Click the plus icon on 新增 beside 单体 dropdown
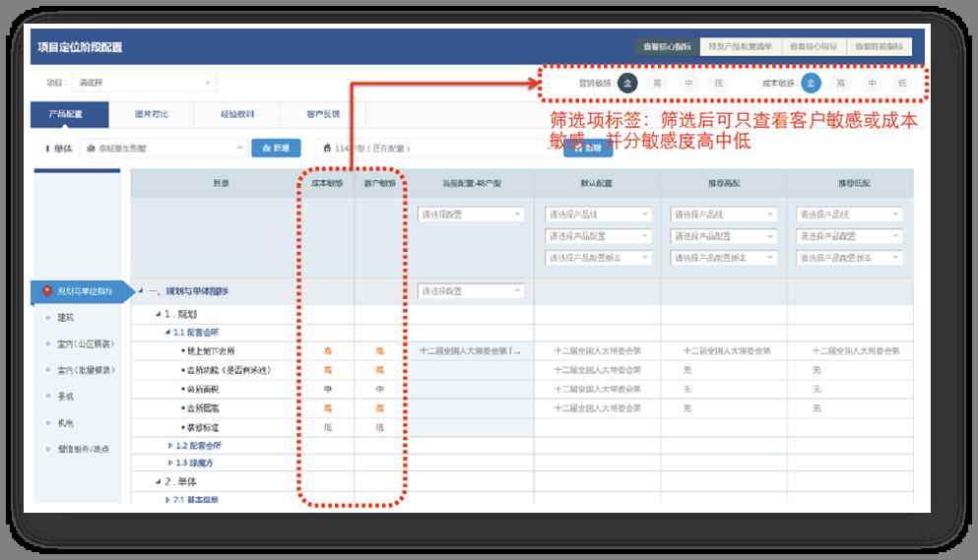This screenshot has width=978, height=560. click(263, 149)
